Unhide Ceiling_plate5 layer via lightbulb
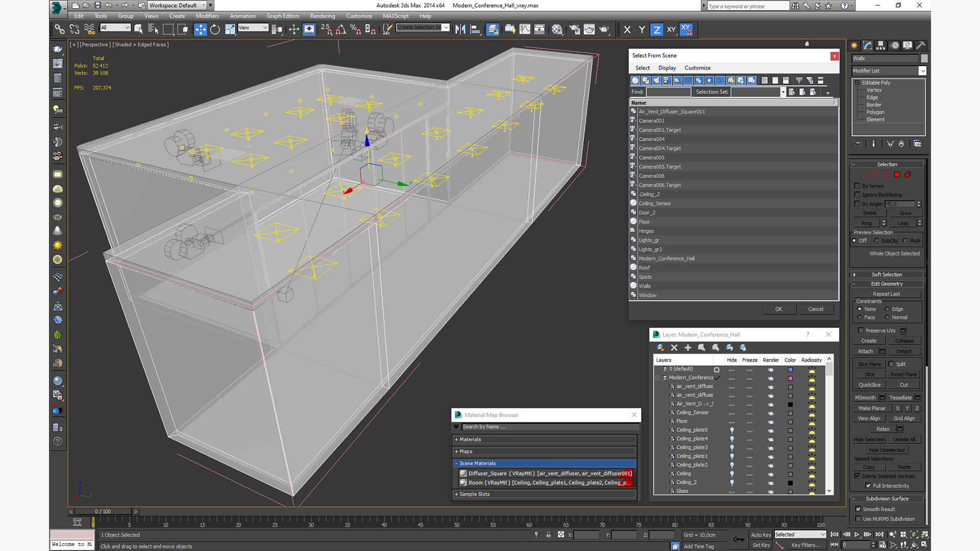This screenshot has height=551, width=980. 731,430
